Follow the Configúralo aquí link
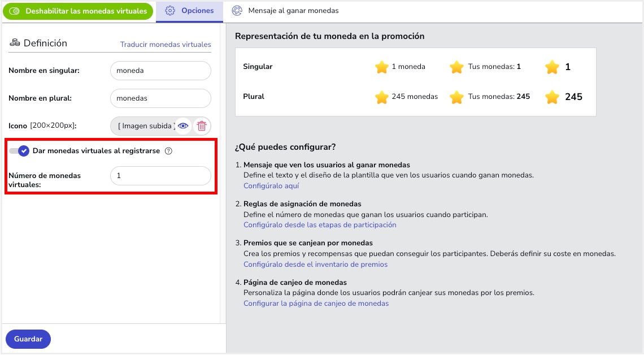This screenshot has width=644, height=355. click(x=271, y=185)
